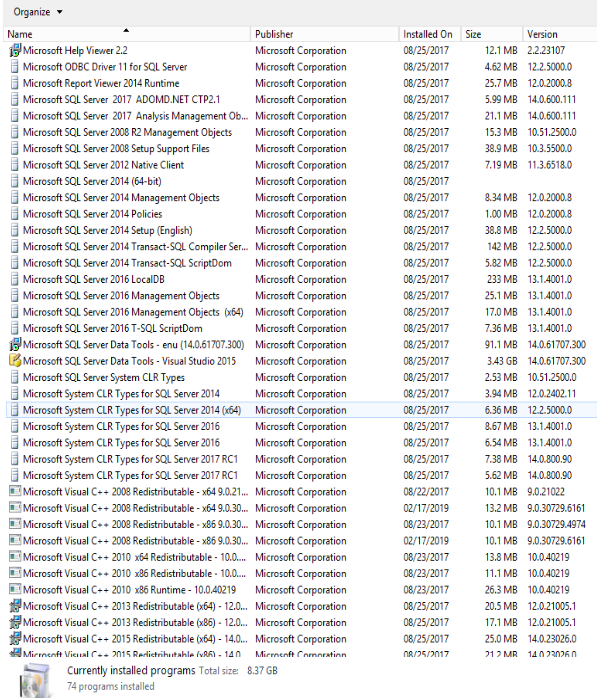Click the Data Tools - Visual Studio 2015 icon

click(x=15, y=361)
